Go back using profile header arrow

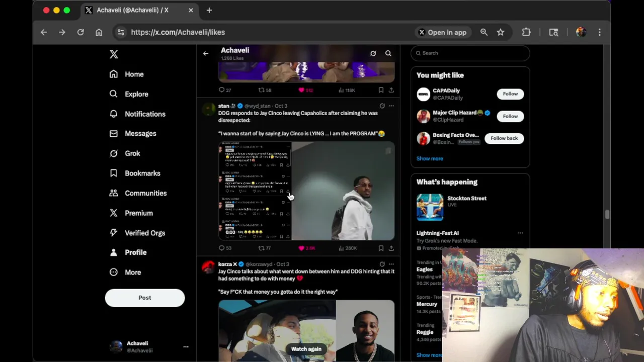(x=206, y=53)
